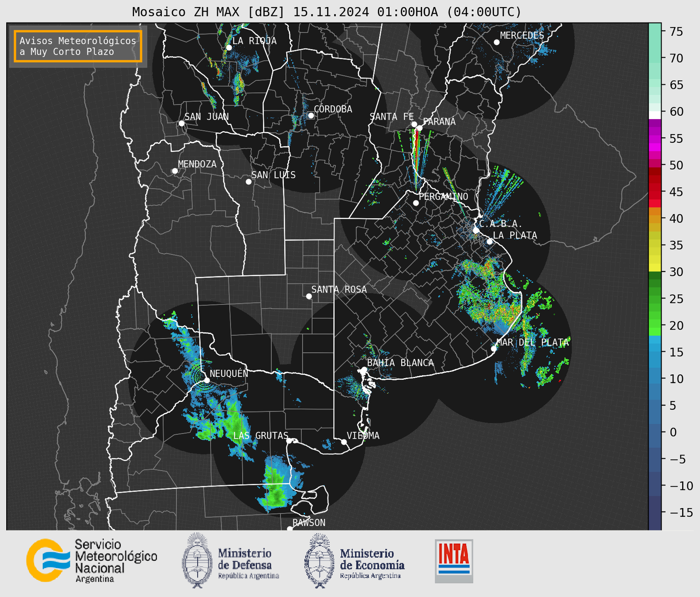Click the 25 dBZ green color band
Image resolution: width=700 pixels, height=597 pixels.
(x=655, y=299)
